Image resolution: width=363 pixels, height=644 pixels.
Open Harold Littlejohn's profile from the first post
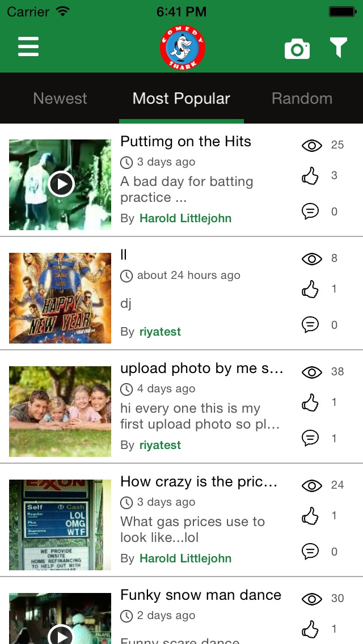185,218
